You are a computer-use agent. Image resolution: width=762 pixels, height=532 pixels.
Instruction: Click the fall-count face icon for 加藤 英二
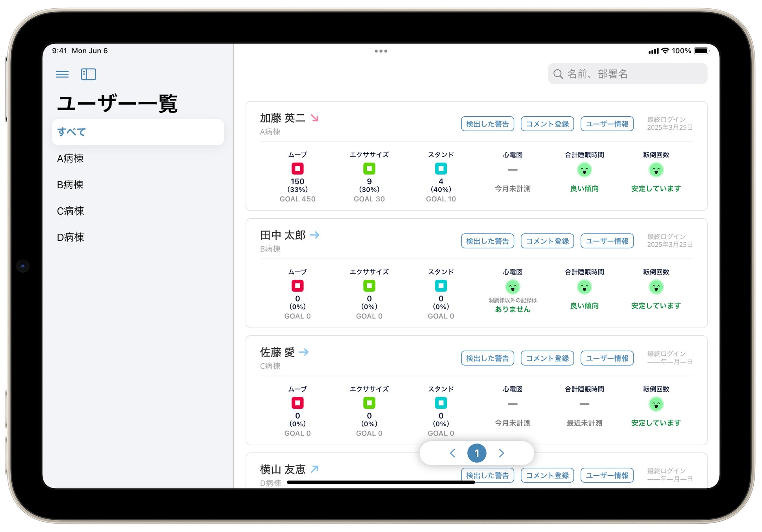point(656,170)
